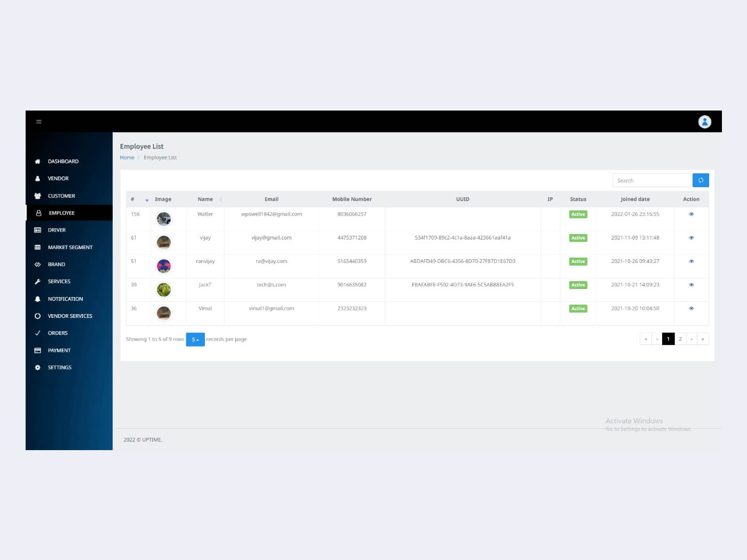Screen dimensions: 747x560
Task: Sort the list by Name column
Action: (205, 199)
